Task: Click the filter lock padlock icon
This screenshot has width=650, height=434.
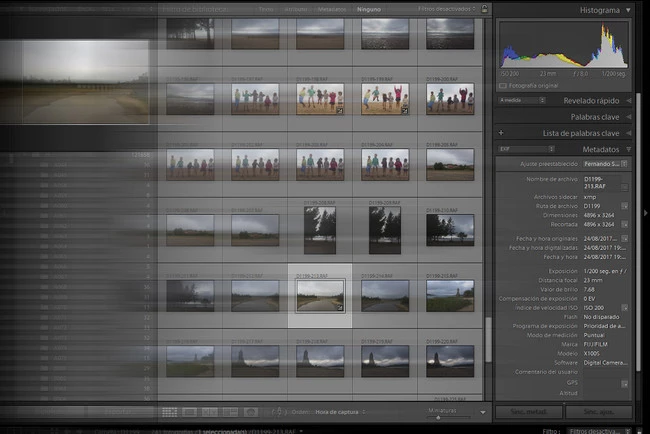Action: (486, 9)
